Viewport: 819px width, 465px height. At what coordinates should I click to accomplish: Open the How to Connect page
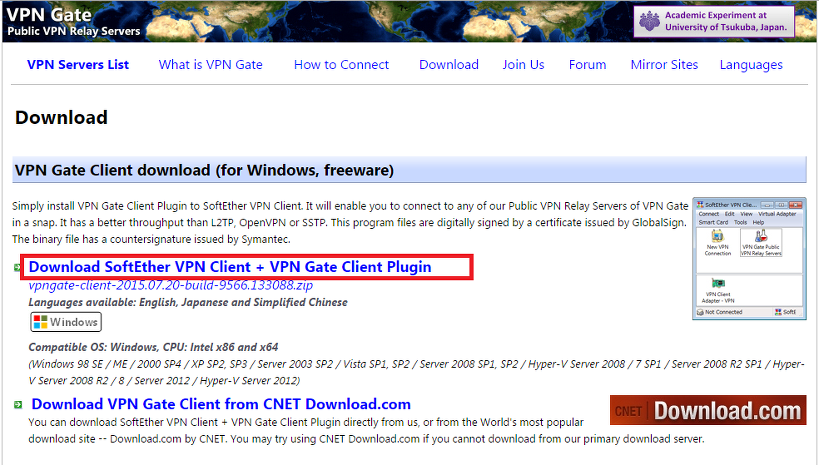pyautogui.click(x=341, y=65)
